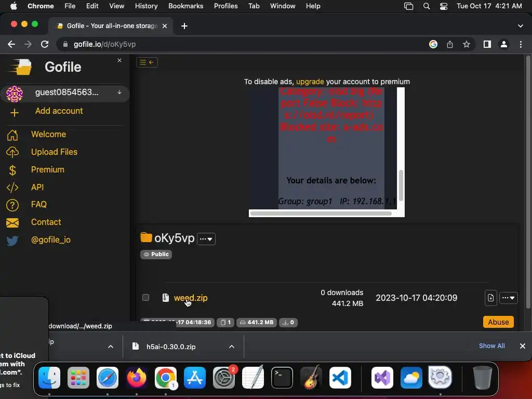Viewport: 532px width, 399px height.
Task: Tick the weed.zip selection checkbox
Action: coord(145,298)
